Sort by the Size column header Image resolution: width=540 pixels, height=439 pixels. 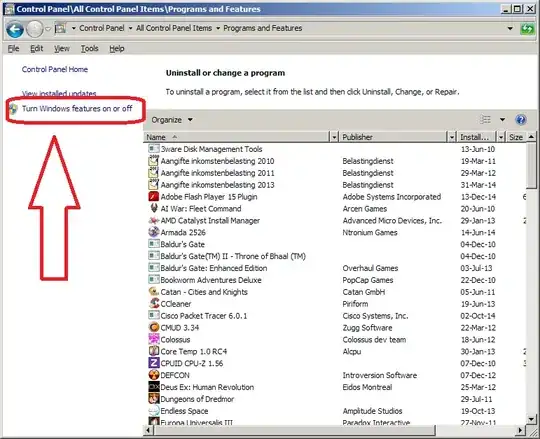516,137
